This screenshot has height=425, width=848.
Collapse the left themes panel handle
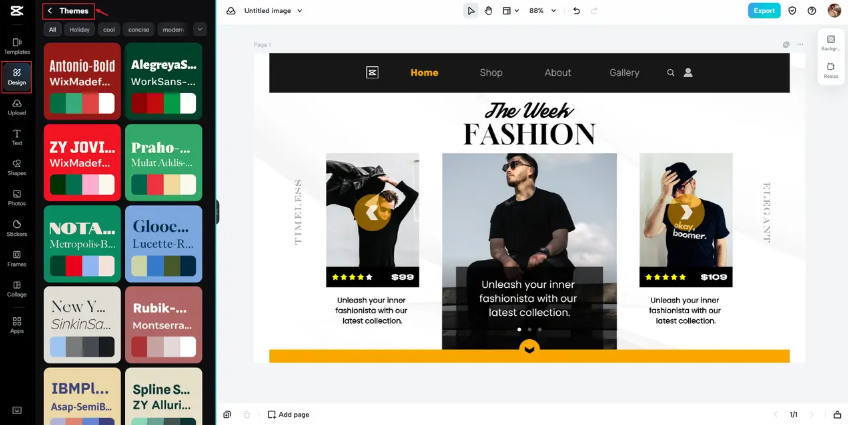coord(217,212)
